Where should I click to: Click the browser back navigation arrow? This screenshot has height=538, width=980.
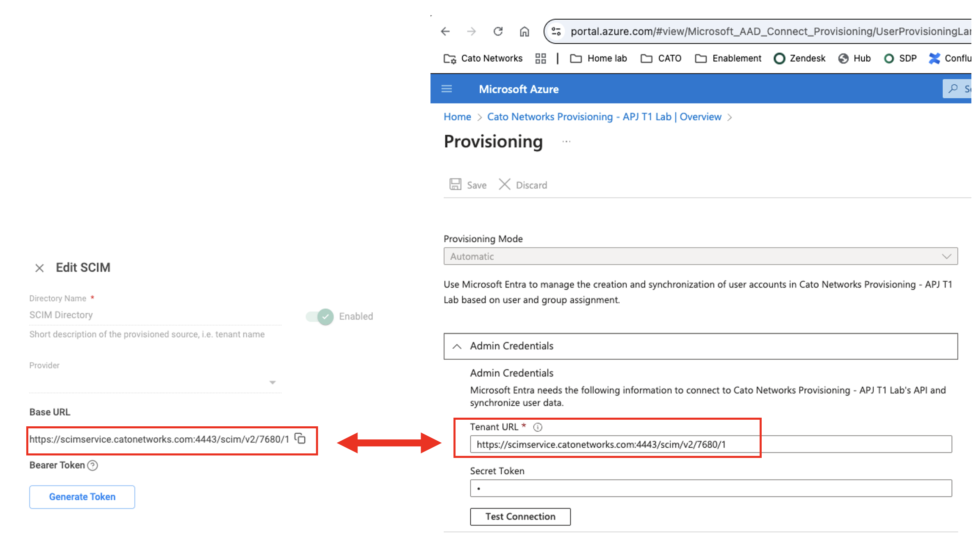click(x=445, y=31)
